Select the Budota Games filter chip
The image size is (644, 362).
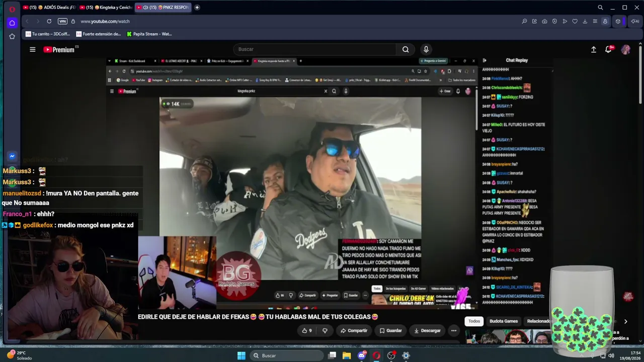[x=504, y=321]
